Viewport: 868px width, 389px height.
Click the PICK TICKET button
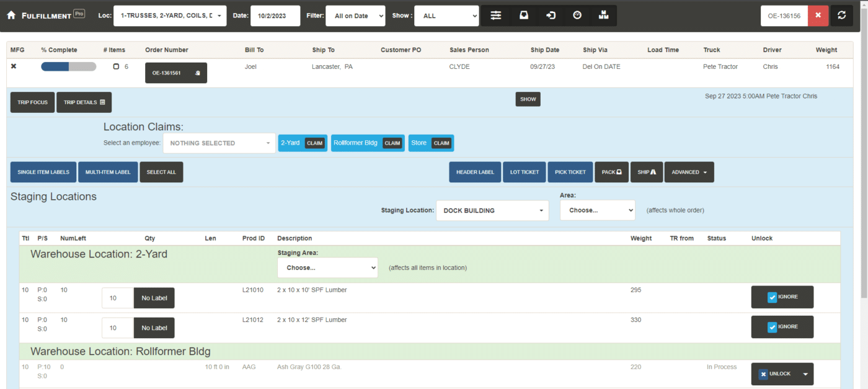click(570, 172)
